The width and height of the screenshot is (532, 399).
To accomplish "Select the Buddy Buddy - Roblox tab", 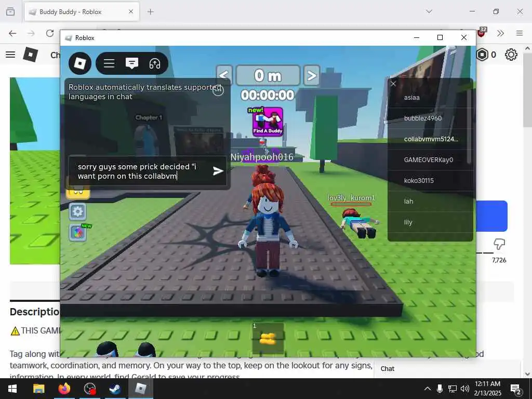I will click(x=82, y=12).
